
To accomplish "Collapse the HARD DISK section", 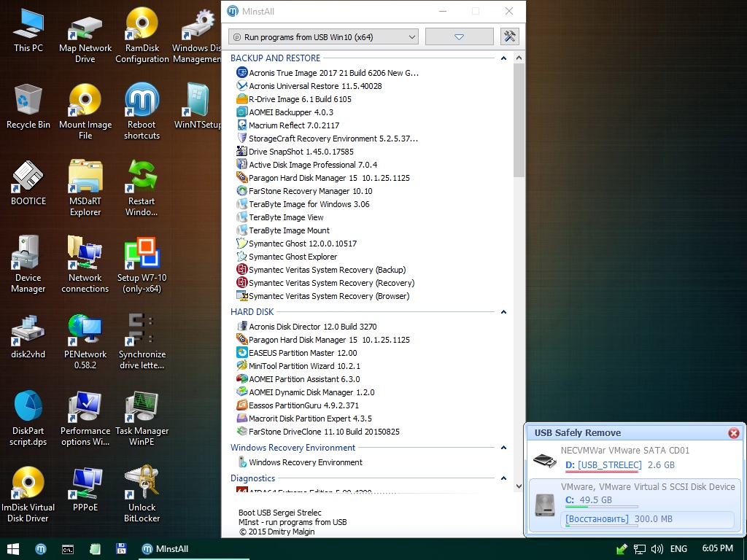I will point(503,312).
